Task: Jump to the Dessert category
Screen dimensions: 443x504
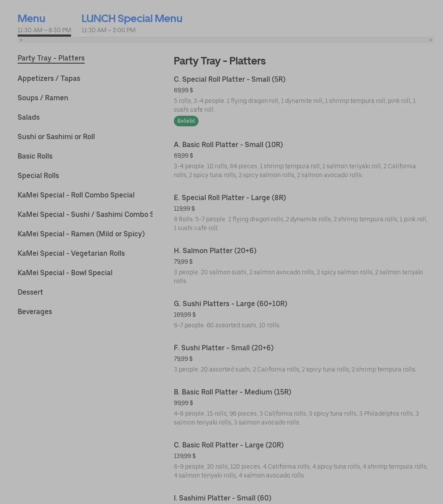Action: [x=30, y=292]
